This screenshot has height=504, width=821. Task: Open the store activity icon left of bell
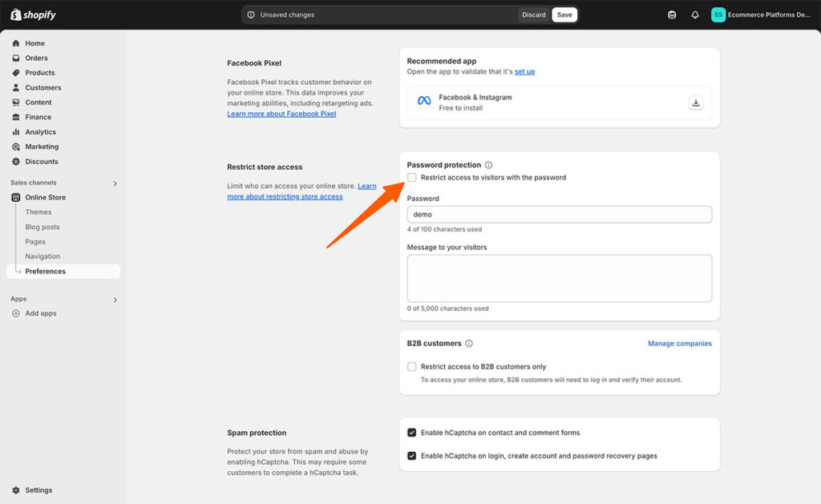click(x=672, y=14)
